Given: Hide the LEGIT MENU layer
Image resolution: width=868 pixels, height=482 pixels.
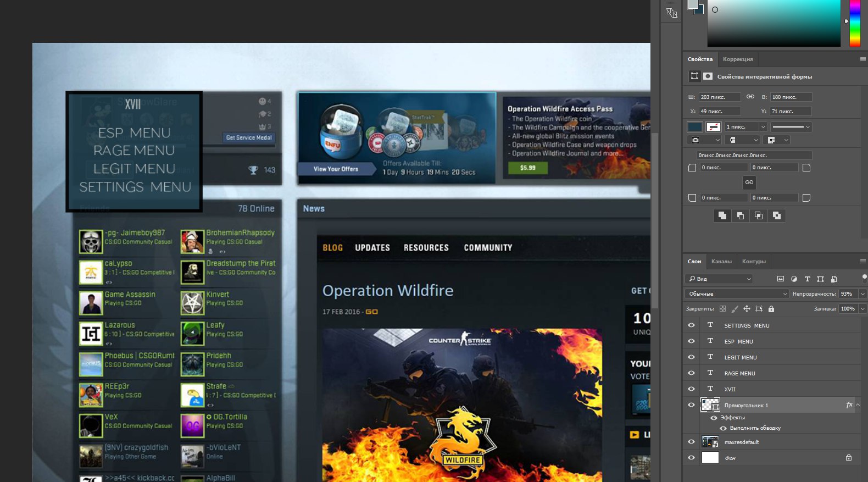Looking at the screenshot, I should 691,357.
